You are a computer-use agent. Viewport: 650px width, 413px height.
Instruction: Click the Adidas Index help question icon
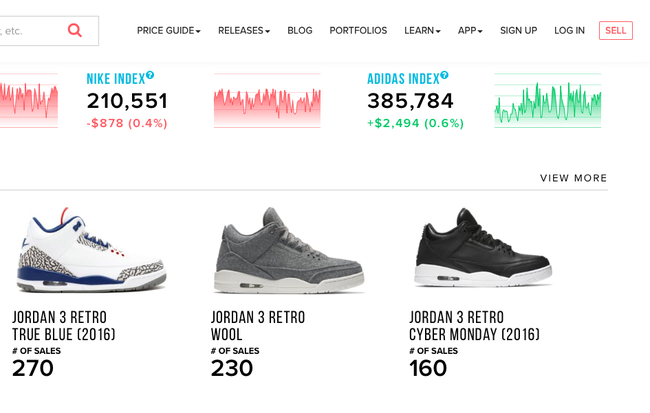click(x=444, y=75)
